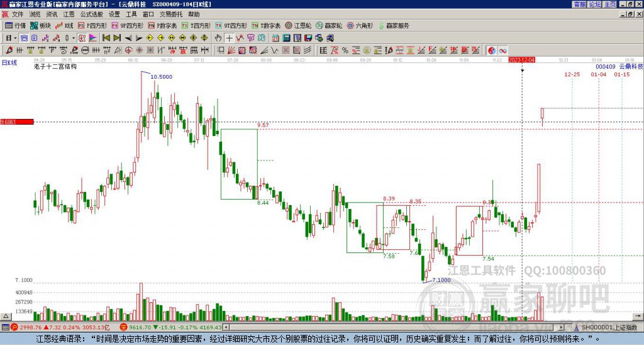Screen dimensions: 644x345
Task: Open the 9T四方形 tool
Action: click(231, 25)
